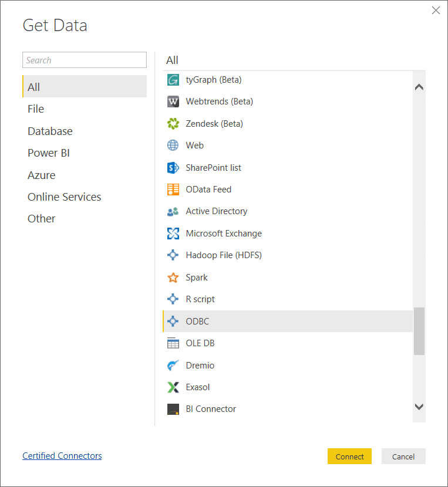Select the Webtrends (Beta) icon
This screenshot has width=448, height=487.
[x=173, y=102]
